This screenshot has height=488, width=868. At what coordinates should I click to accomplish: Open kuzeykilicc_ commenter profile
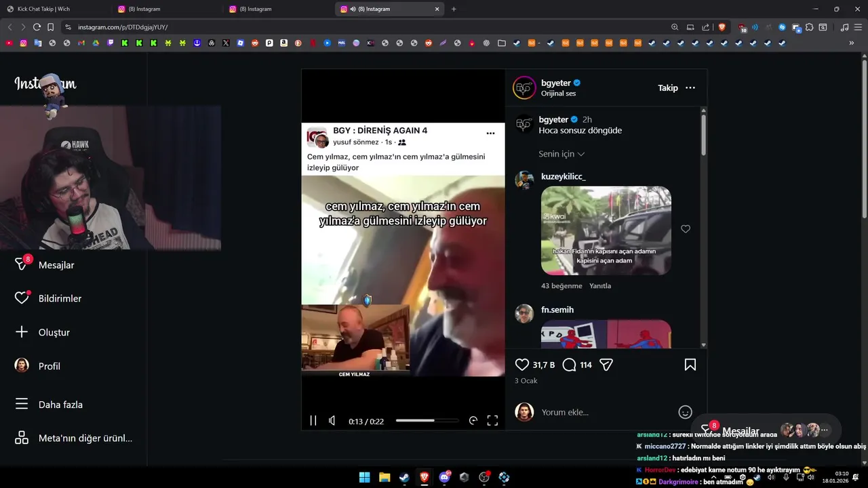click(563, 176)
